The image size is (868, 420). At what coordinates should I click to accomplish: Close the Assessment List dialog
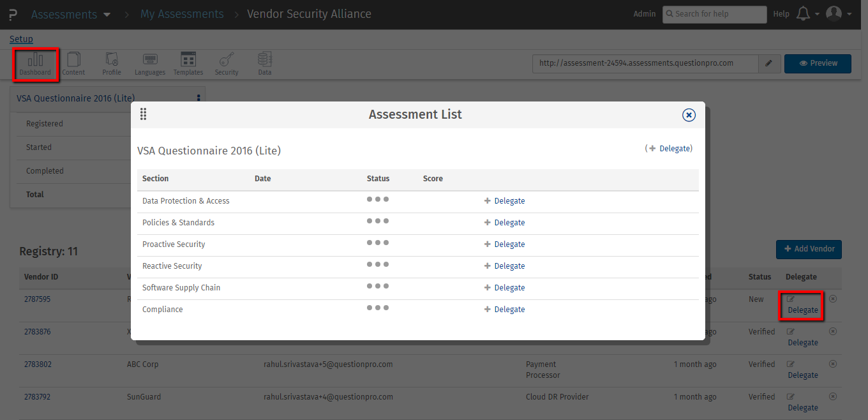(x=689, y=115)
